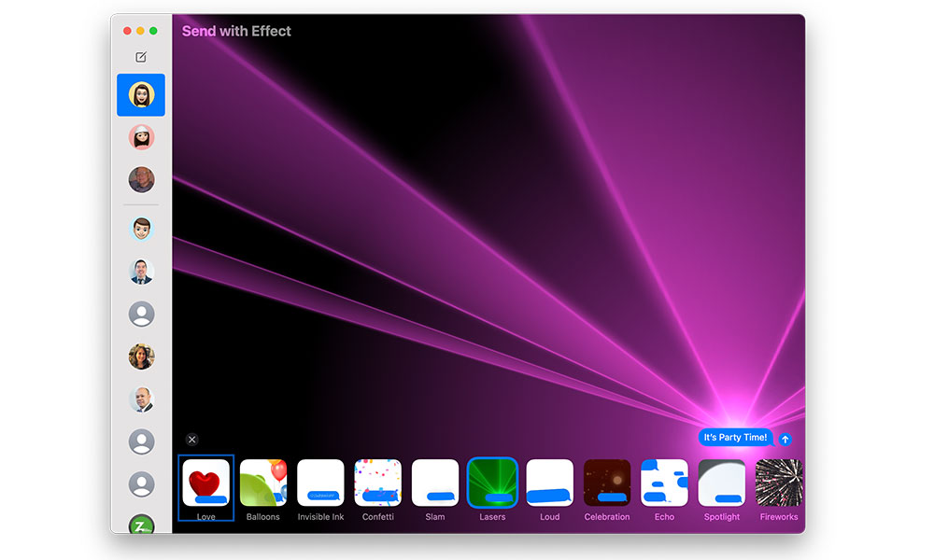Click the red close window button
The image size is (934, 560).
127,31
